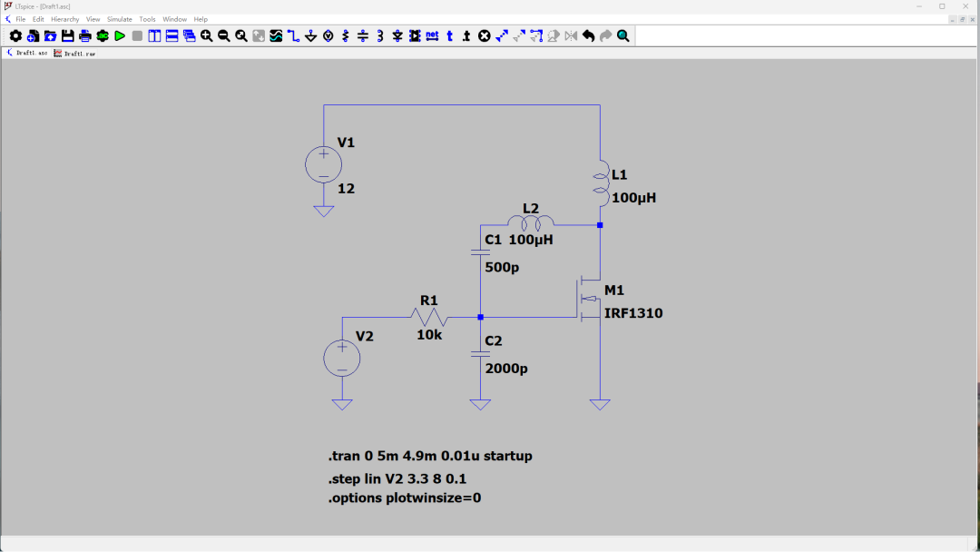The height and width of the screenshot is (552, 980).
Task: Open the File menu
Action: 21,19
